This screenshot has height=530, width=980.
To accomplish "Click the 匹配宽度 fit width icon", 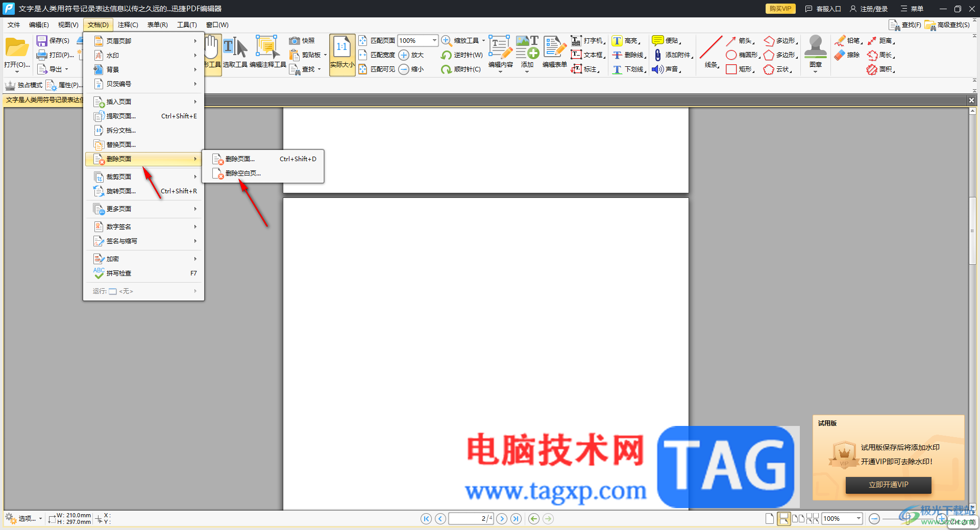I will 363,55.
